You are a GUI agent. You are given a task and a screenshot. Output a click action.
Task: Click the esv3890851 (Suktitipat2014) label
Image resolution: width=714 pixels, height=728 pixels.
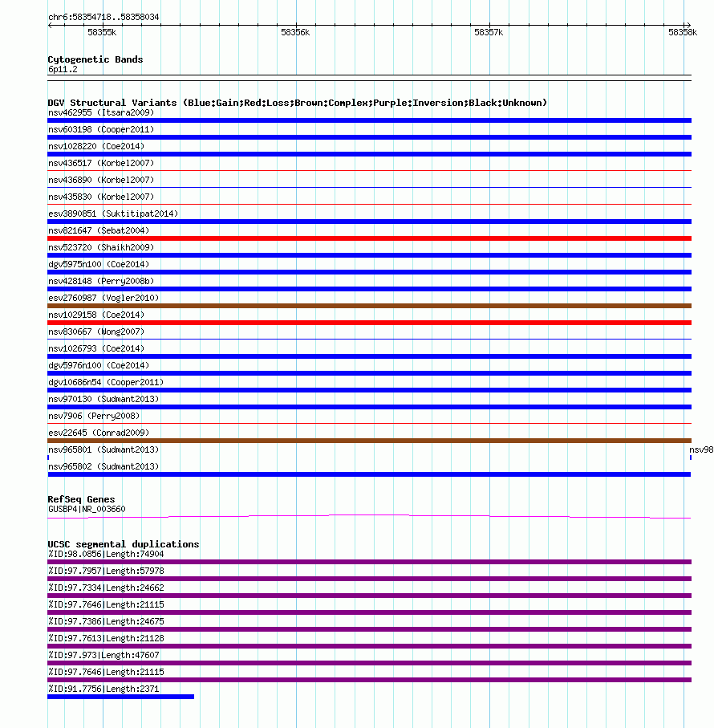point(113,214)
